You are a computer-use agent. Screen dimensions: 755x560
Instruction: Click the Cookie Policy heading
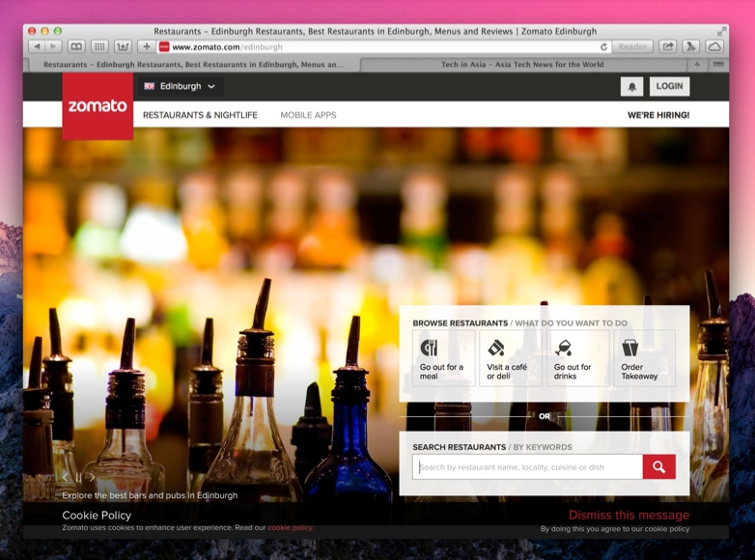point(97,516)
